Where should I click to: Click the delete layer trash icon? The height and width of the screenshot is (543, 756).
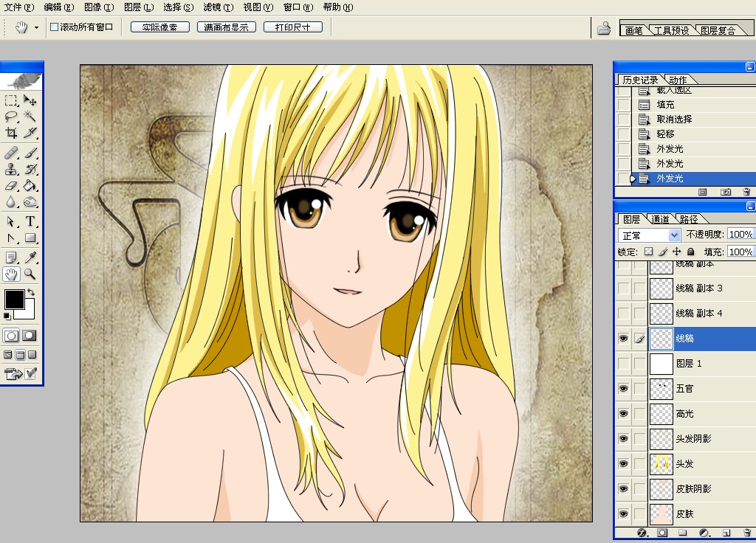pos(747,532)
